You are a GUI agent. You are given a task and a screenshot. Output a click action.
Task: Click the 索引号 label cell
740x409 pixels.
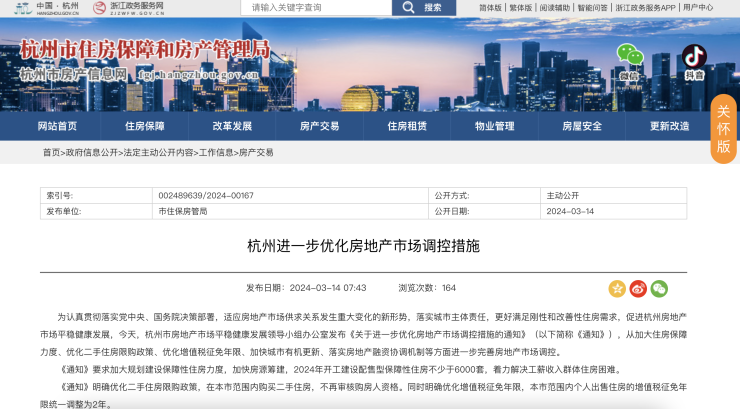click(x=96, y=195)
